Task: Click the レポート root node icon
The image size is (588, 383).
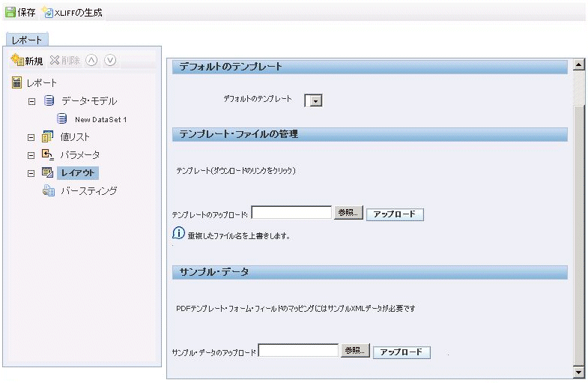Action: [17, 82]
